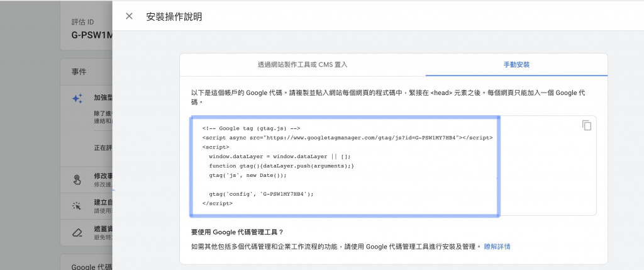Switch to 透過網站製作工具或 CMS 置入 tab
Screen dimensions: 644x270
(x=303, y=65)
